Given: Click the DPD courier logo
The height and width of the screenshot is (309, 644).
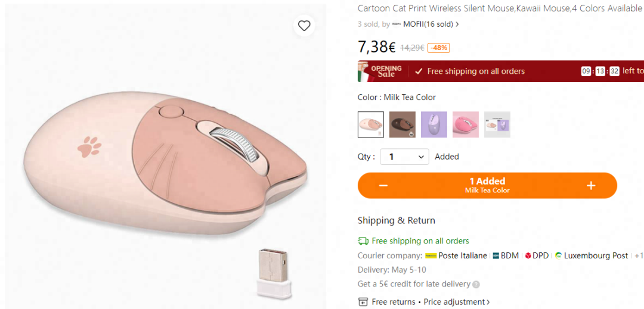Looking at the screenshot, I should (x=528, y=255).
